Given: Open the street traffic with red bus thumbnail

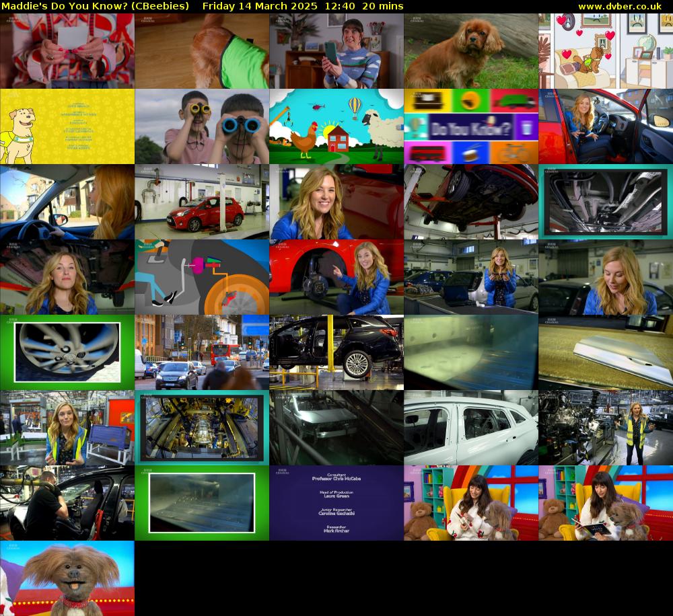Looking at the screenshot, I should click(202, 352).
